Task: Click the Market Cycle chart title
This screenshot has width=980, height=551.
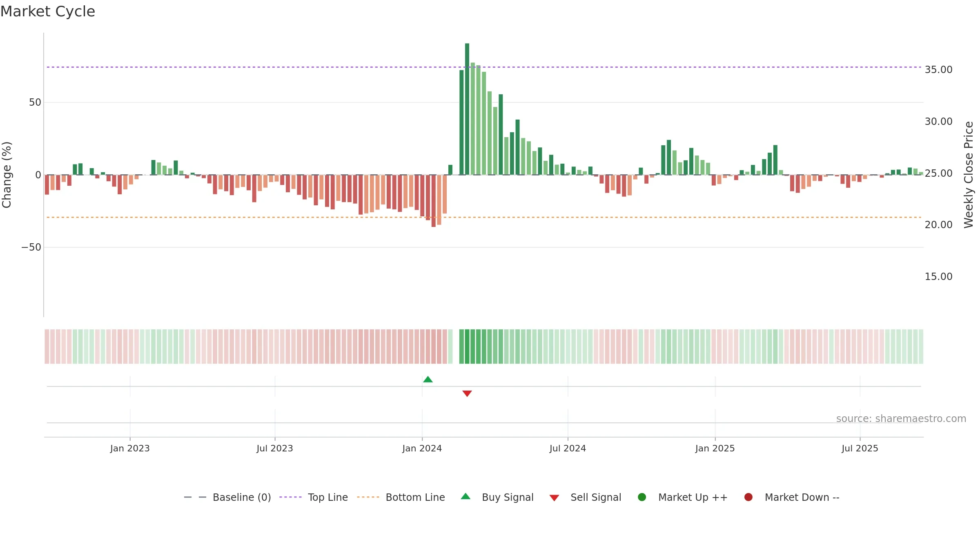Action: point(48,11)
